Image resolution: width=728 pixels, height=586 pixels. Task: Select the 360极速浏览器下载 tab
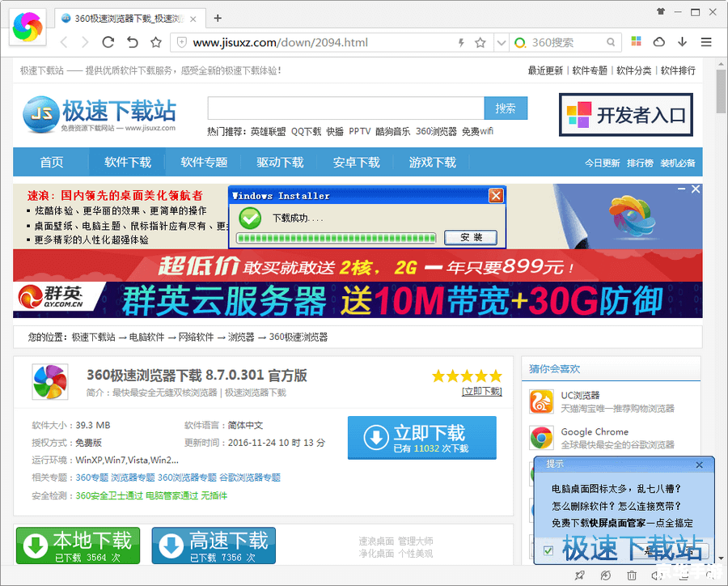point(129,19)
